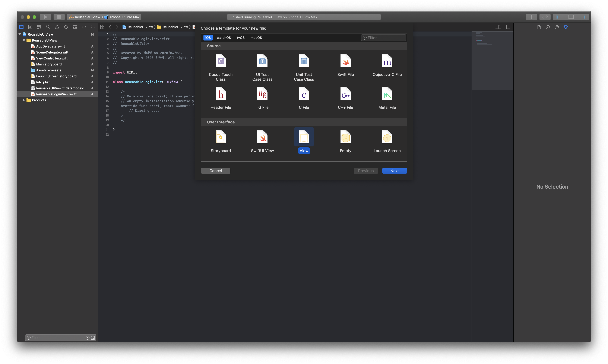
Task: Switch to the macOS template tab
Action: coord(256,38)
